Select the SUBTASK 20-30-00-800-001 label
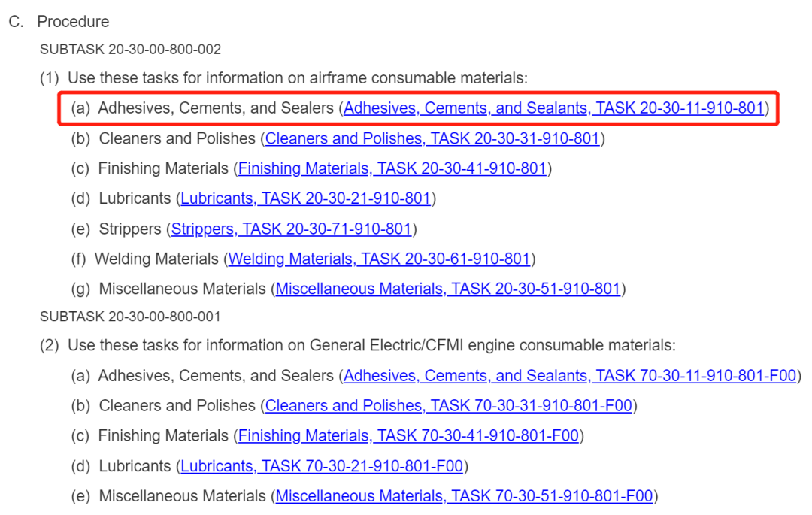 130,317
